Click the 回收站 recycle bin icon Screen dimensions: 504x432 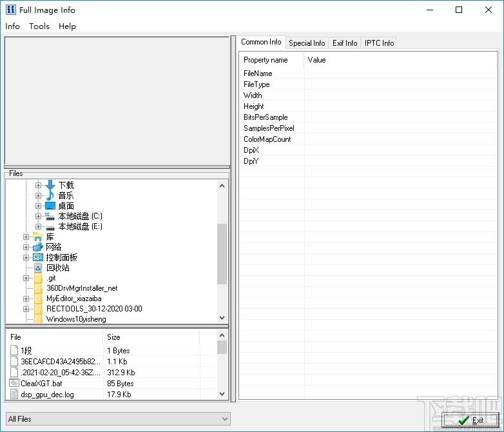point(38,268)
